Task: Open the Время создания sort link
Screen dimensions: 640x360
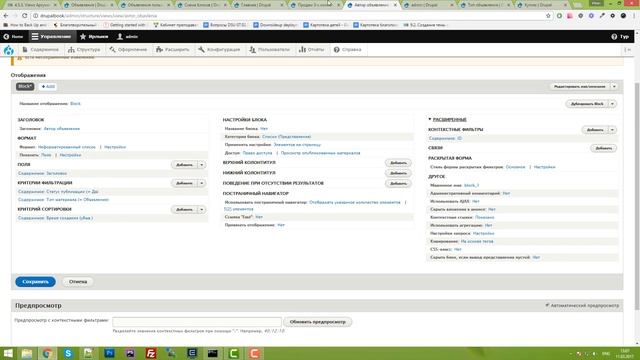Action: pos(56,218)
